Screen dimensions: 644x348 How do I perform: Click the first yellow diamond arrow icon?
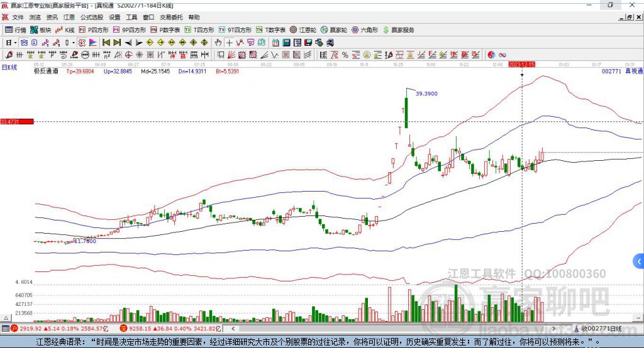pos(150,43)
